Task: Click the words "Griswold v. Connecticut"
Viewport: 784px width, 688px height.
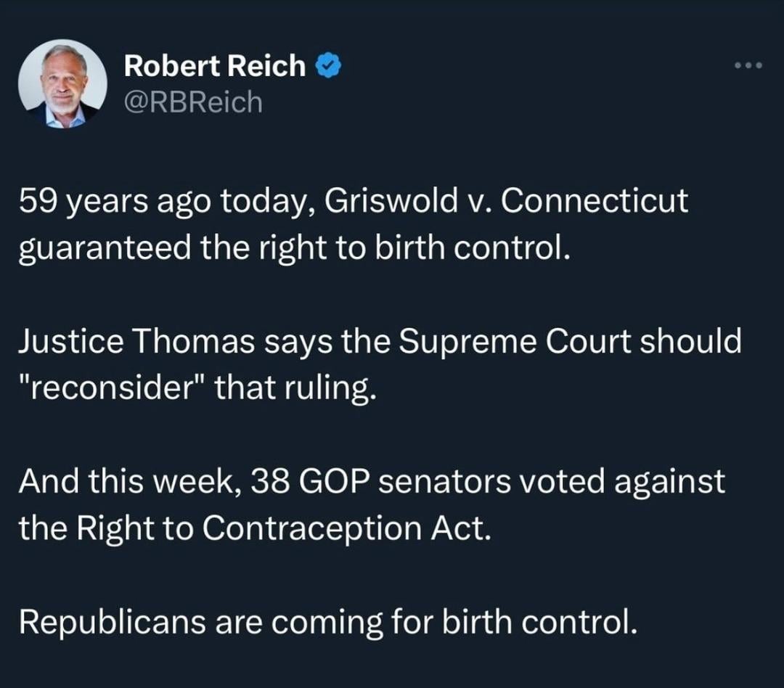Action: (x=506, y=200)
